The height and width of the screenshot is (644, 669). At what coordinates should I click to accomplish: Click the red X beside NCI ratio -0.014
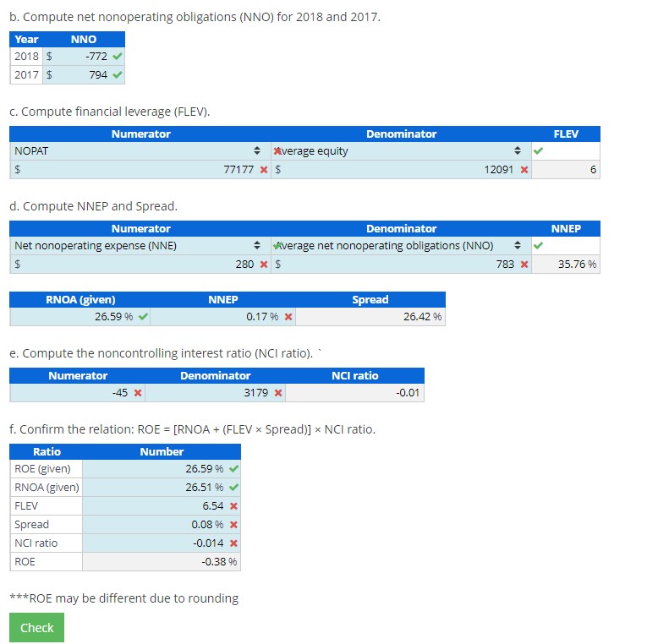click(x=233, y=543)
